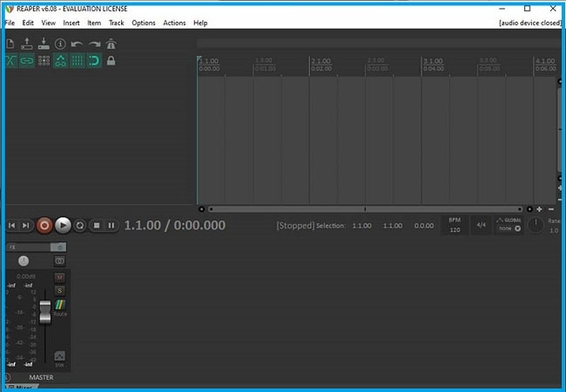Mute the master track with M button
The width and height of the screenshot is (566, 392).
click(60, 277)
